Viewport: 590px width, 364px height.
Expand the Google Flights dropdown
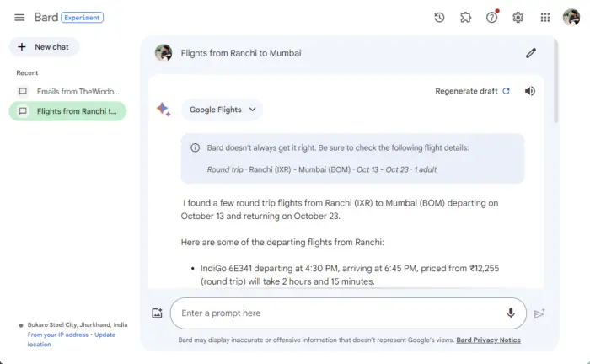[x=223, y=110]
